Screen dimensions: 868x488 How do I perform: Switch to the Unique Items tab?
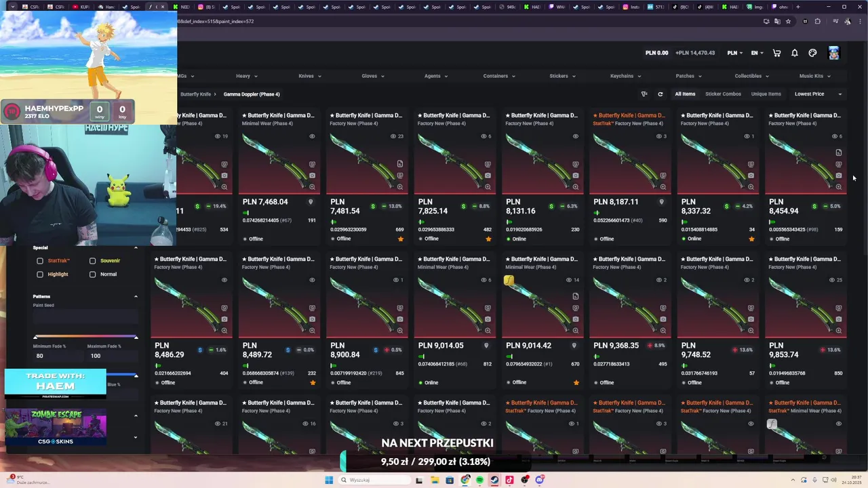766,94
